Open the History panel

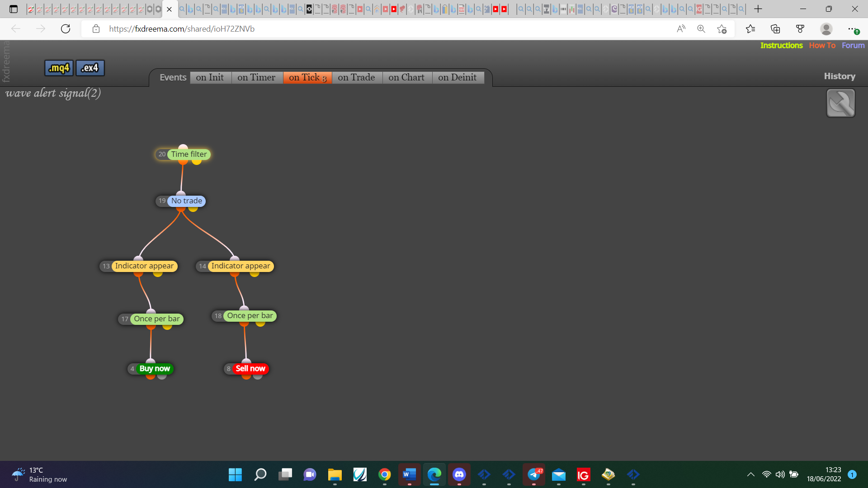coord(840,76)
